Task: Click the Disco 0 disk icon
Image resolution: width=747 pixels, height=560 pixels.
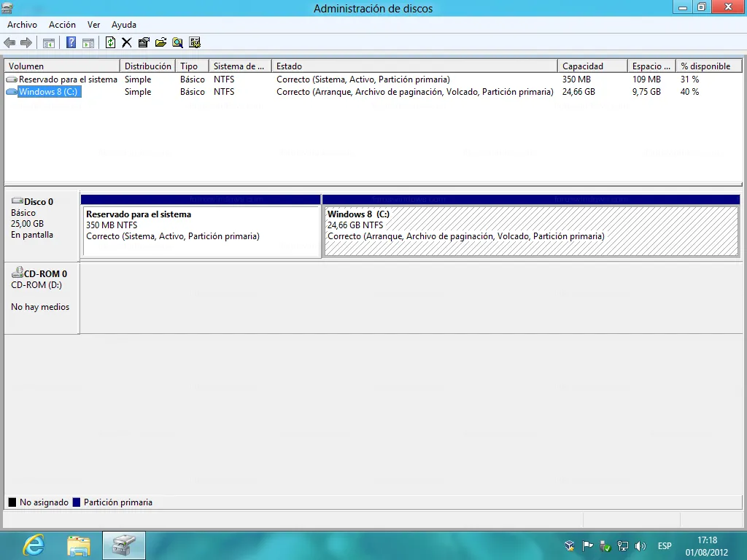Action: (18, 201)
